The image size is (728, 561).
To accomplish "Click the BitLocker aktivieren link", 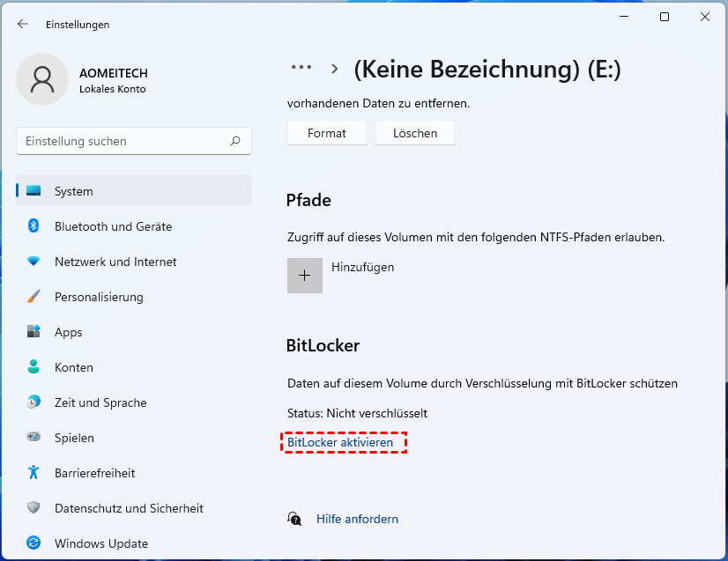I will (x=340, y=442).
